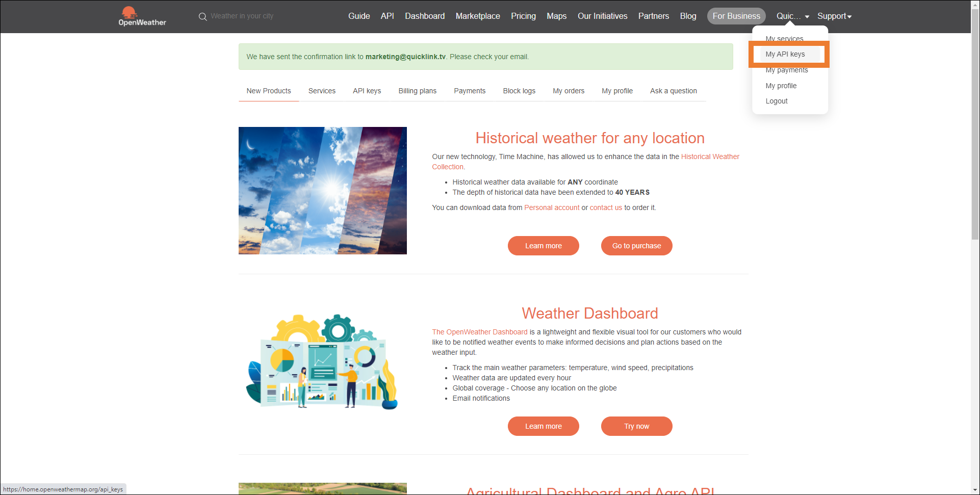The height and width of the screenshot is (495, 980).
Task: Click Logout in the user menu
Action: pyautogui.click(x=777, y=101)
